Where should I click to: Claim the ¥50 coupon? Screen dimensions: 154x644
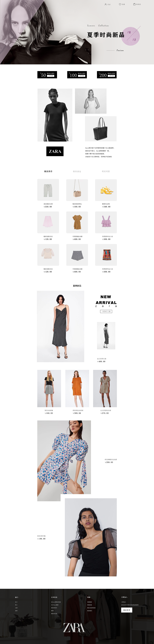[x=47, y=75]
